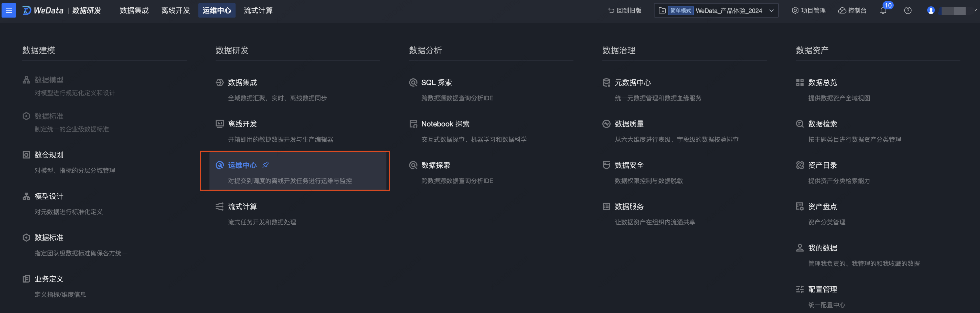Click the 配置管理 sliders icon
Image resolution: width=980 pixels, height=313 pixels.
[799, 289]
